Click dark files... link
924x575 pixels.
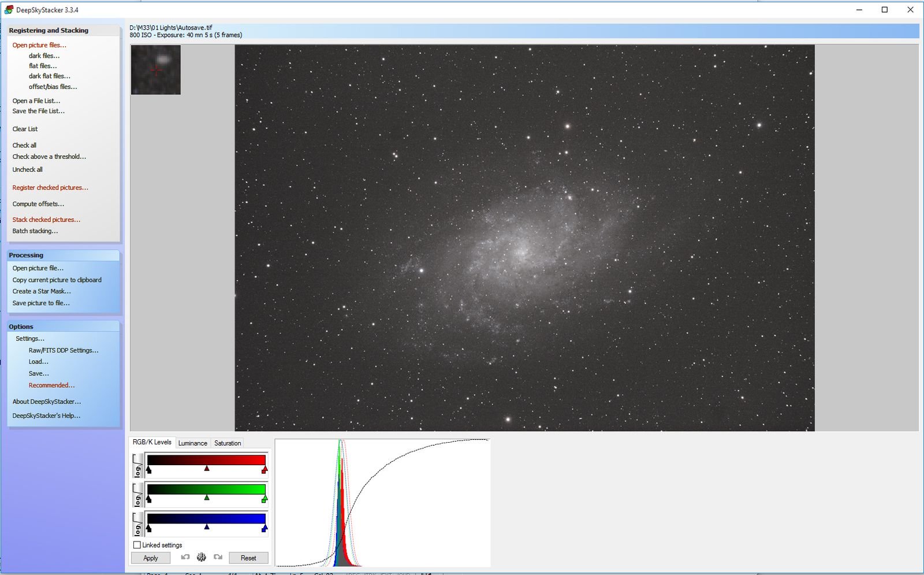coord(44,55)
